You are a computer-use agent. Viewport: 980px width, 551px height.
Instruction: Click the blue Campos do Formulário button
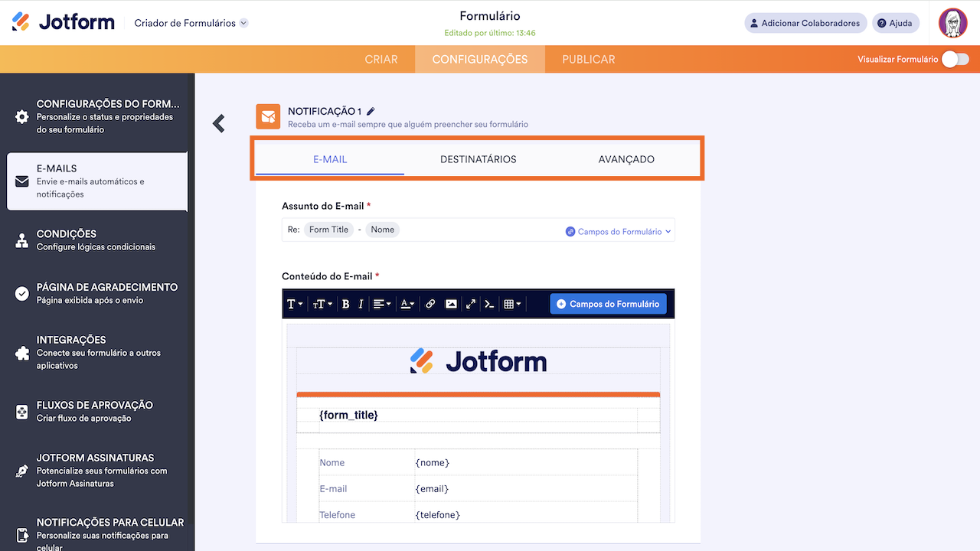pos(608,304)
